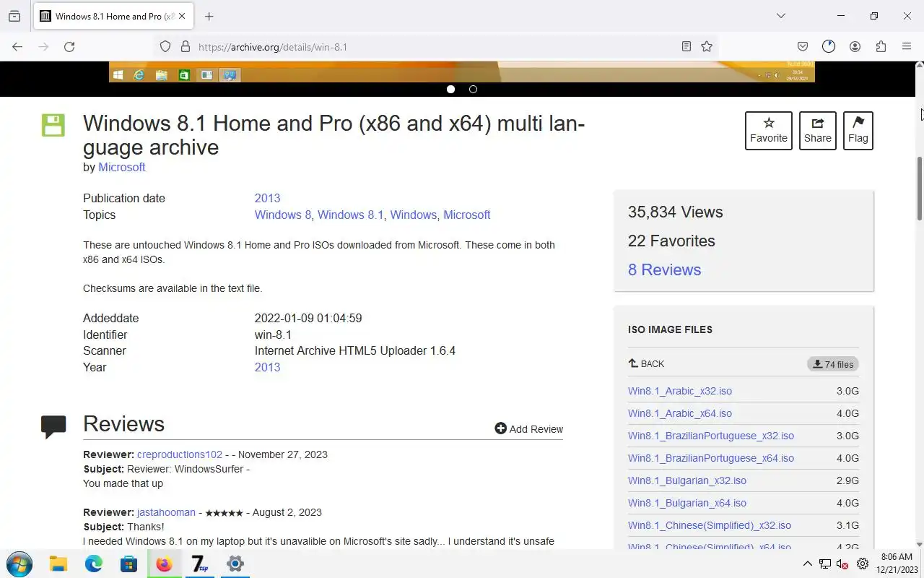Download Win8.1_BrazilianPortuguese_x64.iso

point(711,458)
